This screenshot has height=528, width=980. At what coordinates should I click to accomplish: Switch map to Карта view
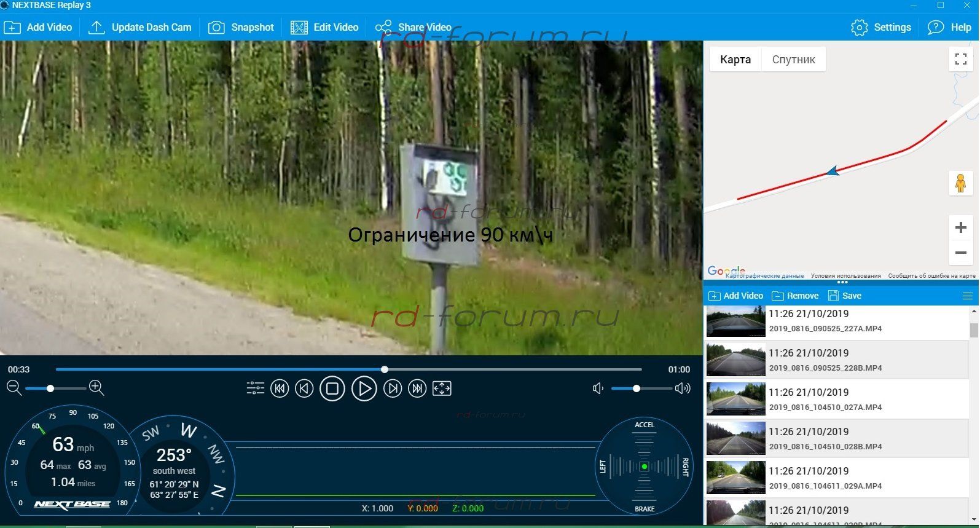pos(735,60)
